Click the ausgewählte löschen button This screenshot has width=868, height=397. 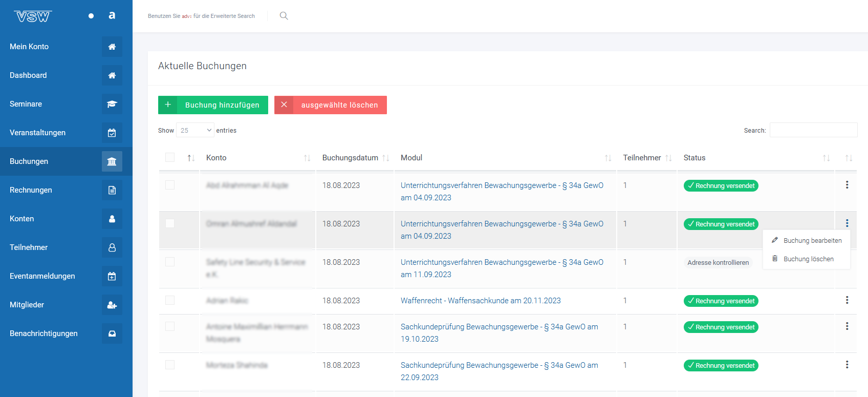click(x=331, y=105)
